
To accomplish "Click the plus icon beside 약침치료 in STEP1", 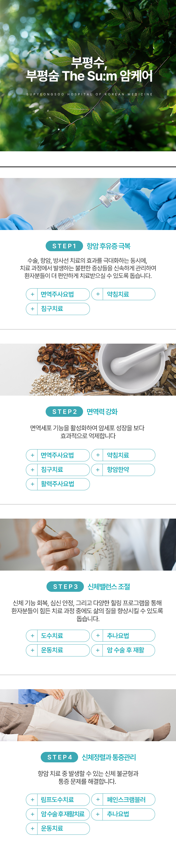I will (x=98, y=294).
